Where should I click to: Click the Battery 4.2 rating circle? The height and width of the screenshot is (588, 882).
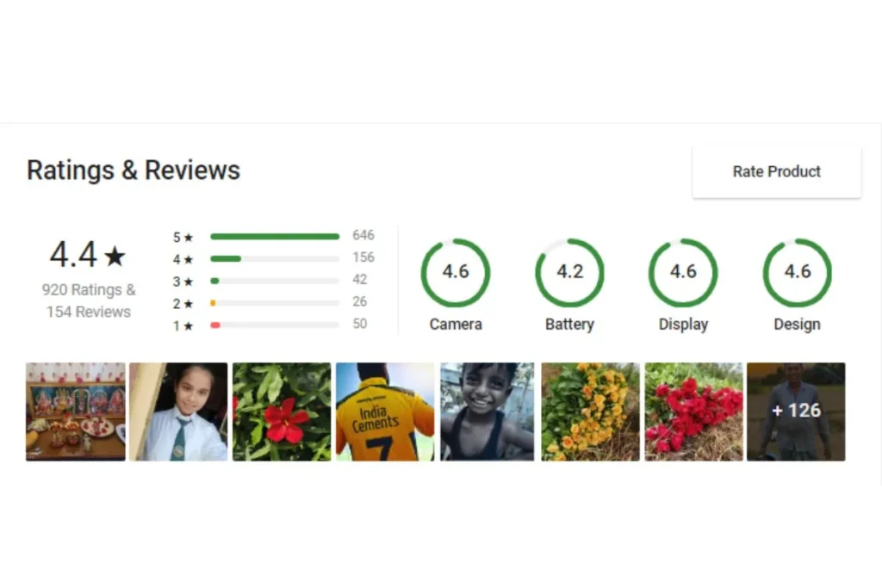[569, 273]
